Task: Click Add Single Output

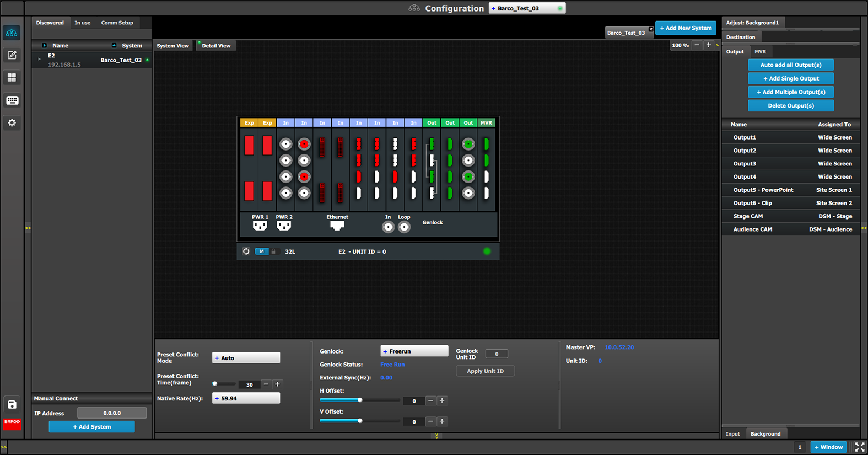Action: [791, 78]
